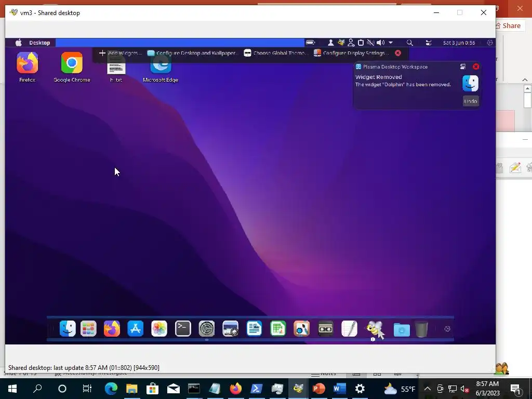The image size is (532, 399).
Task: Open the notifications settings icon in top panel
Action: tap(429, 43)
